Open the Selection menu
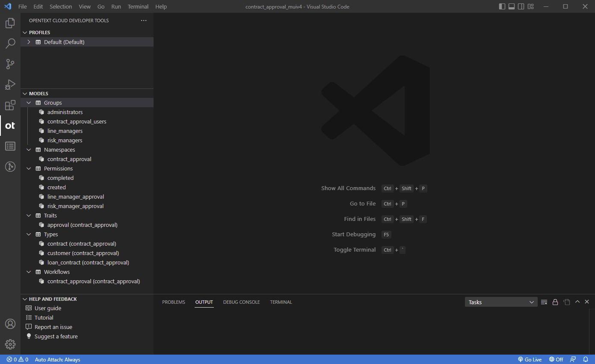The height and width of the screenshot is (364, 595). point(61,6)
